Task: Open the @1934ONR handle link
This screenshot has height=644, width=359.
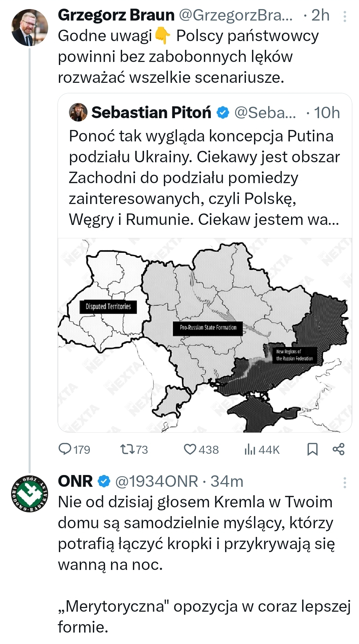Action: pos(156,481)
